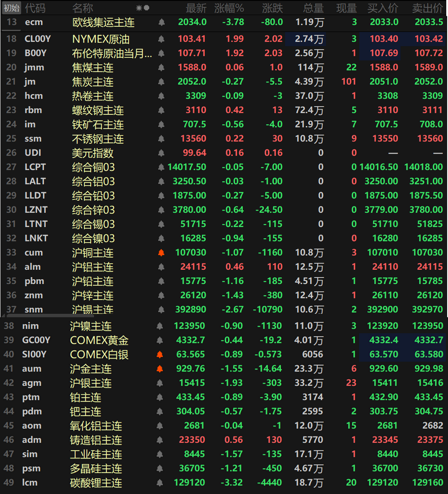448x494 pixels.
Task: Disable the orange bell alert on 沪金主连
Action: 160,369
